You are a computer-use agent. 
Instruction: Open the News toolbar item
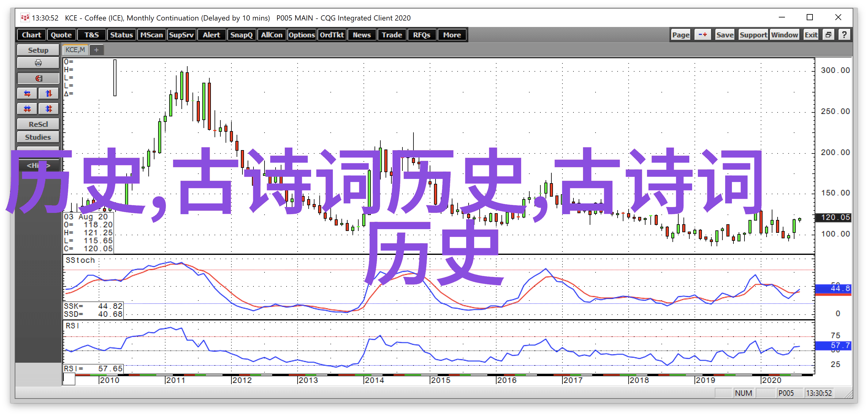(362, 35)
